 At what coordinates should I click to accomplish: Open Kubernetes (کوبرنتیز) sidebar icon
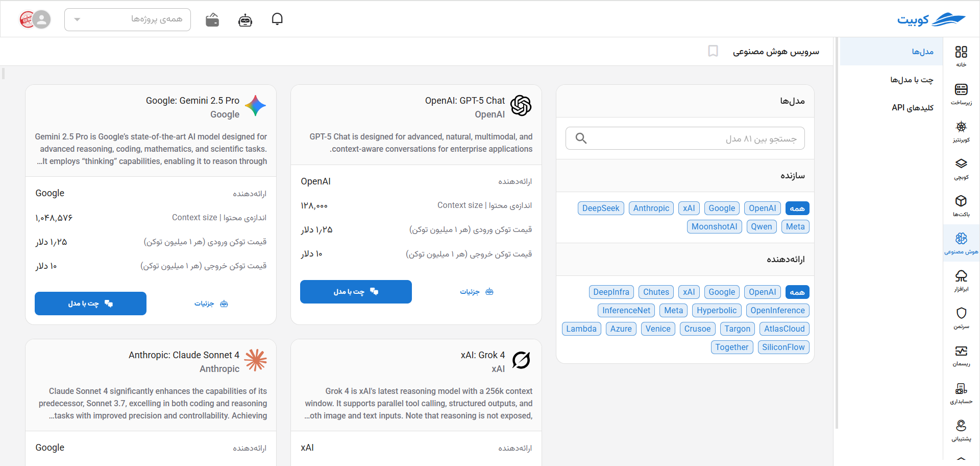point(961,131)
